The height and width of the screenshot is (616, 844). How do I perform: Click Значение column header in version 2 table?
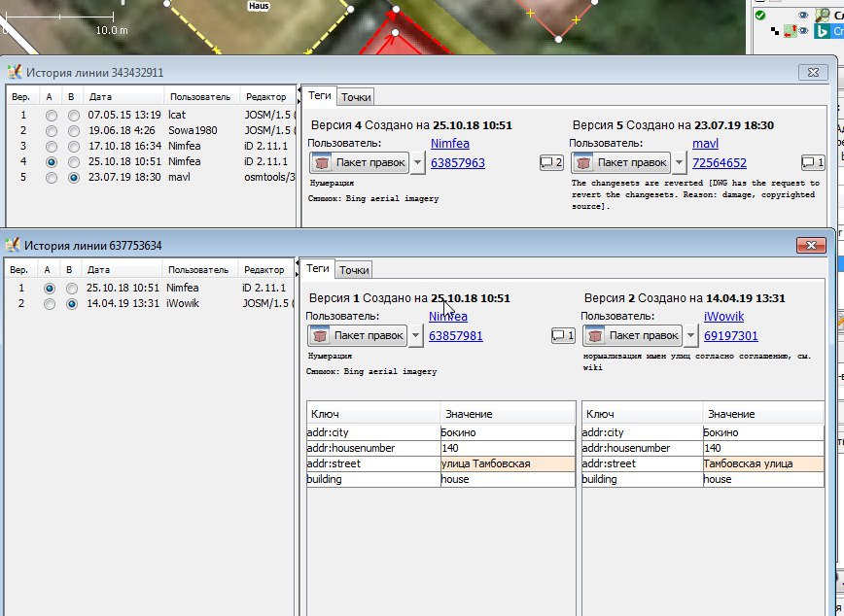point(763,414)
